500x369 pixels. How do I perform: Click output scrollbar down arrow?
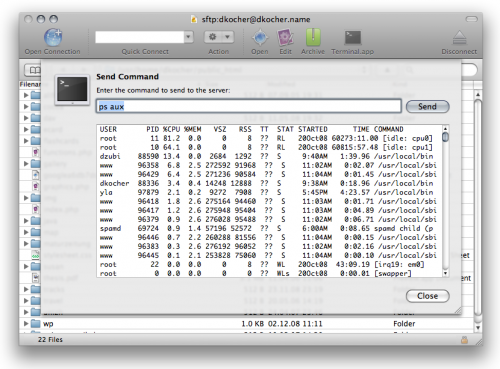[x=445, y=273]
